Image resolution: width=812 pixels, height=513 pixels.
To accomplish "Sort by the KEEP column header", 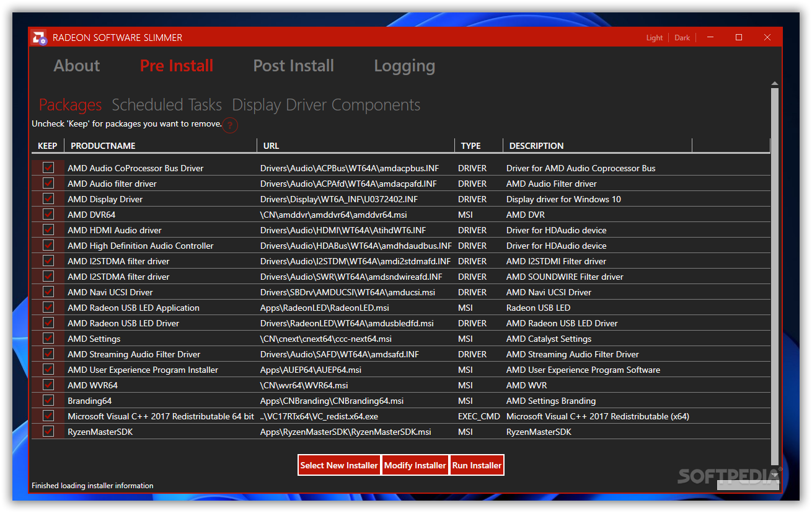I will coord(48,146).
